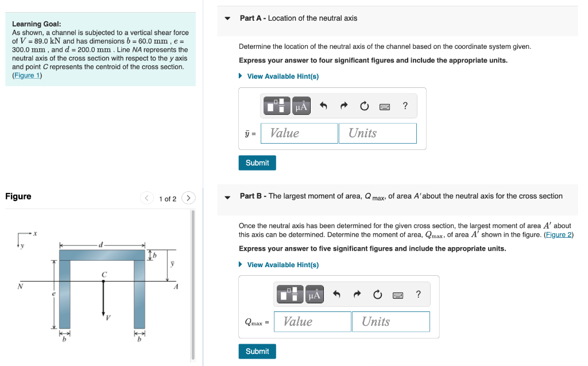
Task: Click the redo arrow in Part B toolbar
Action: 357,294
